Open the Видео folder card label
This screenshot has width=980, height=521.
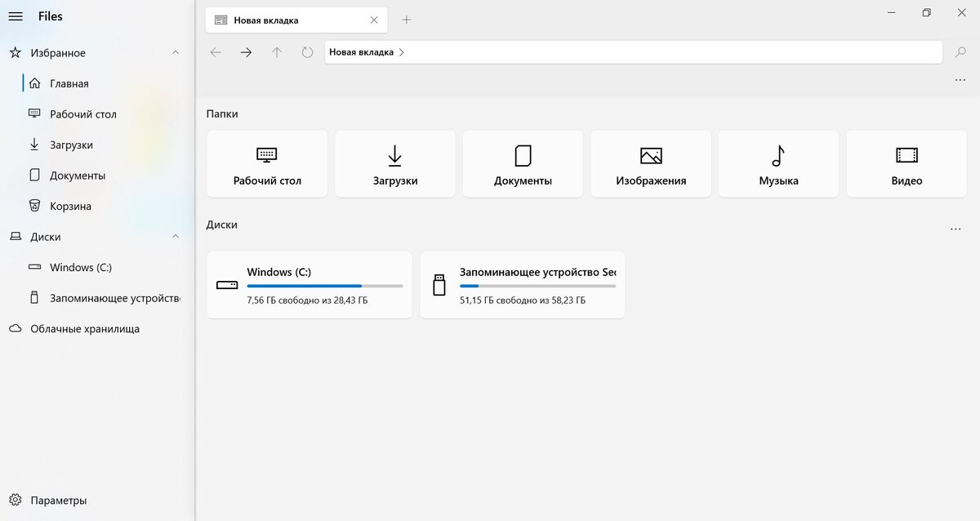tap(906, 181)
